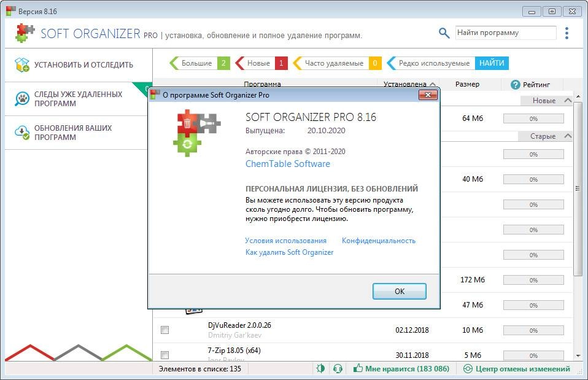Open the three-dot options menu
The width and height of the screenshot is (588, 380).
click(x=567, y=33)
